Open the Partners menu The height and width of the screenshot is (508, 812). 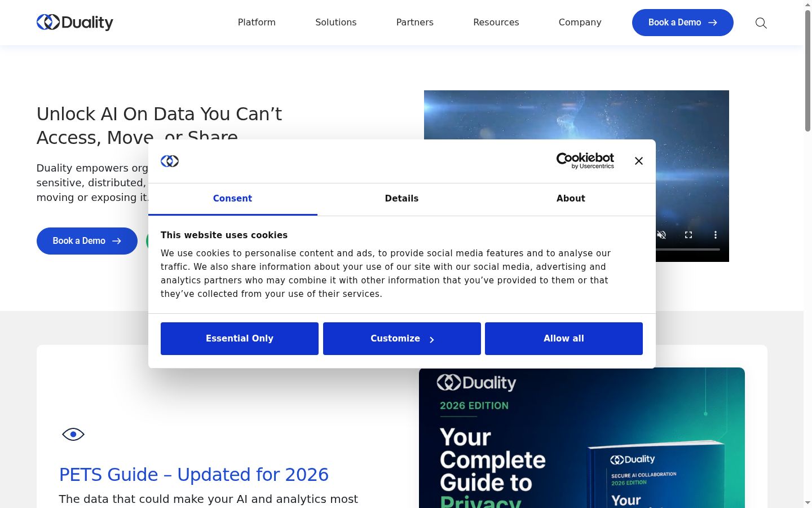(415, 22)
